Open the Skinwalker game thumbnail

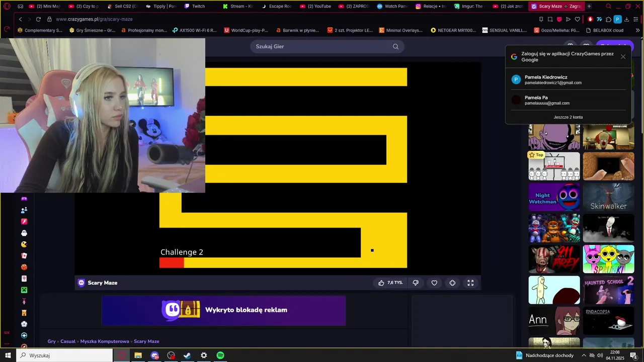pyautogui.click(x=608, y=197)
